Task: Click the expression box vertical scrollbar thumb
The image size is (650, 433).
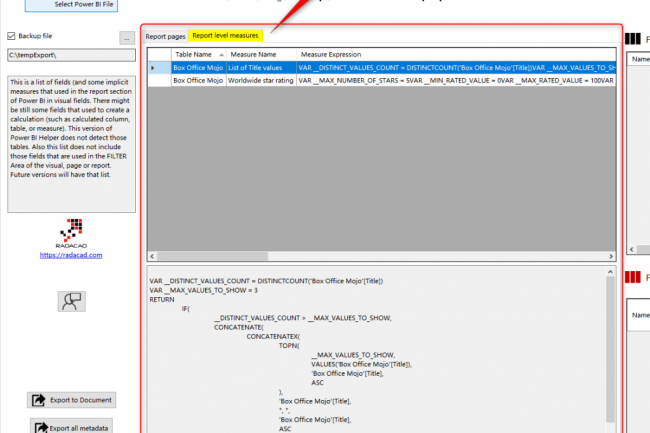Action: point(610,349)
